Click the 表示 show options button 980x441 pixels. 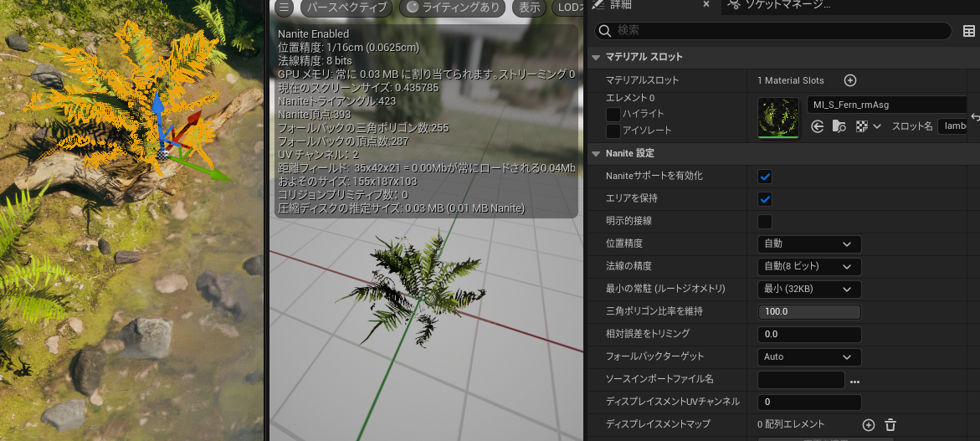(x=529, y=8)
